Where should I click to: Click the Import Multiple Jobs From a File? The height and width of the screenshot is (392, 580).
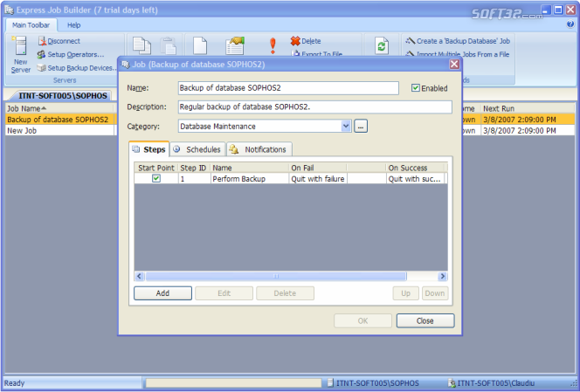coord(458,54)
